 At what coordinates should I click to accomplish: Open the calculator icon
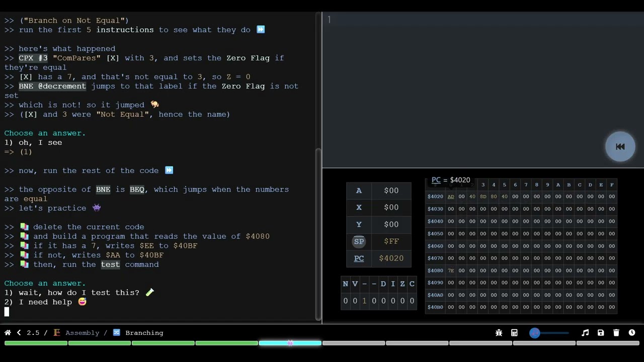tap(514, 333)
